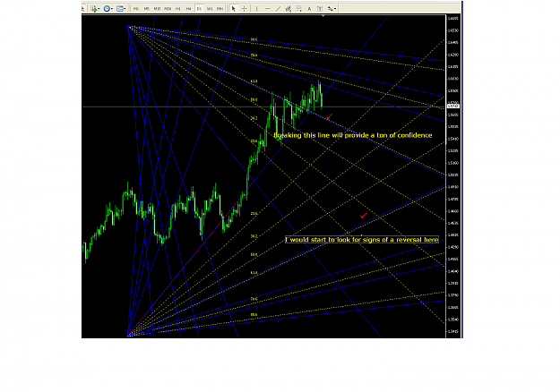Click the current price label on scale
This screenshot has height=392, width=560.
pos(452,107)
